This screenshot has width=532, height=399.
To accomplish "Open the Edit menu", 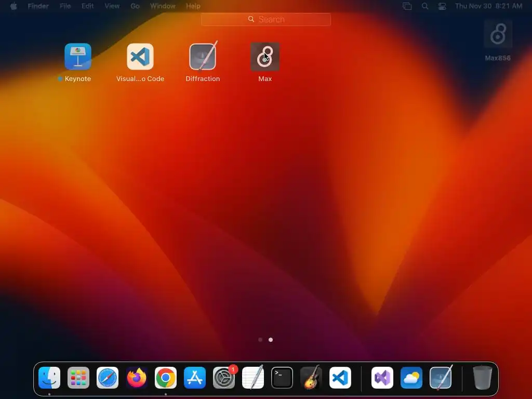I will [87, 6].
